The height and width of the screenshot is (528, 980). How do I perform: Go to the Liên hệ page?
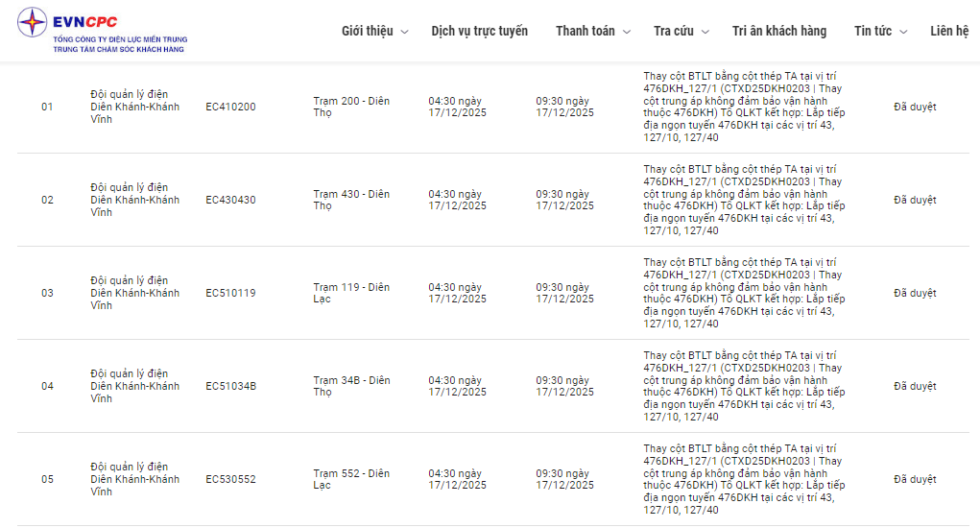point(949,31)
